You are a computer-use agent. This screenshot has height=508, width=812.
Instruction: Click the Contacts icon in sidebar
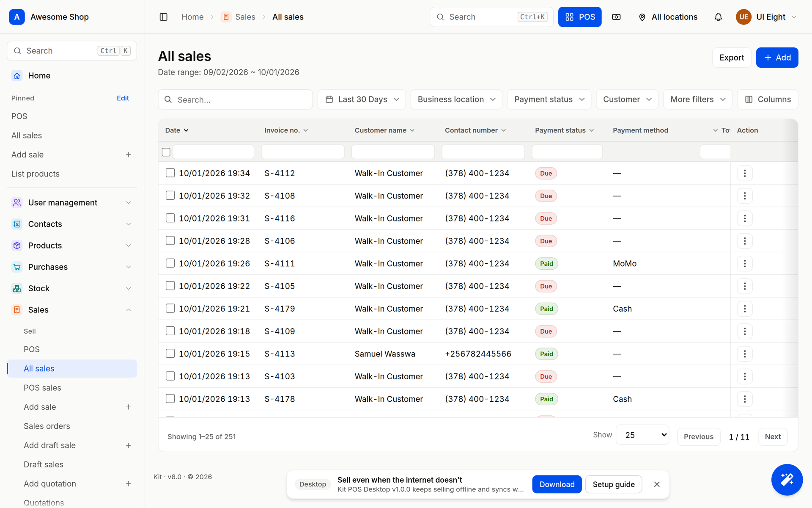(17, 224)
